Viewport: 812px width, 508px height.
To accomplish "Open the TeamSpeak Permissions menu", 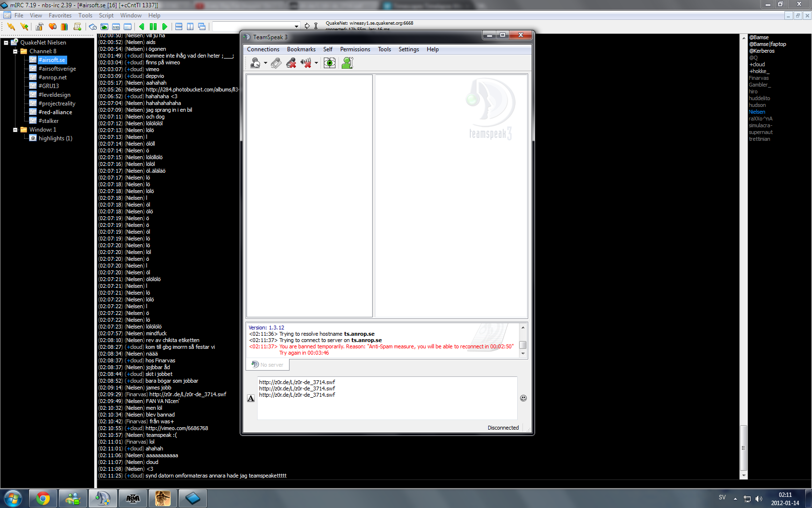I will point(355,49).
